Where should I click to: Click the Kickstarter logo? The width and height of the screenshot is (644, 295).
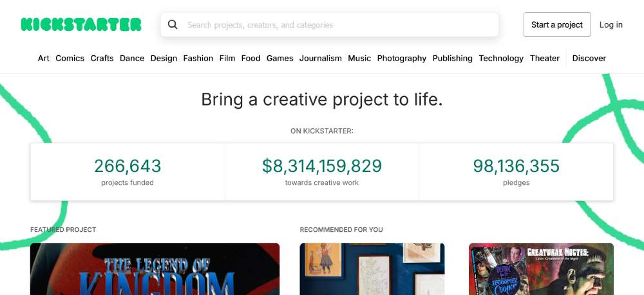tap(81, 24)
